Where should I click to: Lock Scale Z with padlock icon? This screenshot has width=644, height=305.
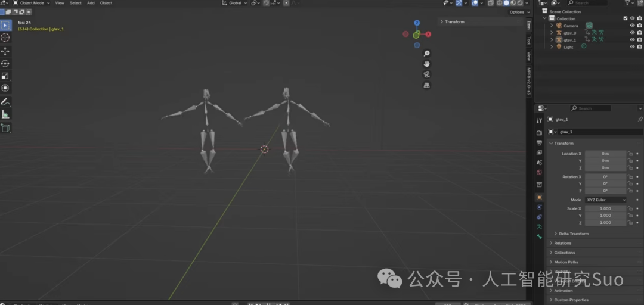click(630, 222)
